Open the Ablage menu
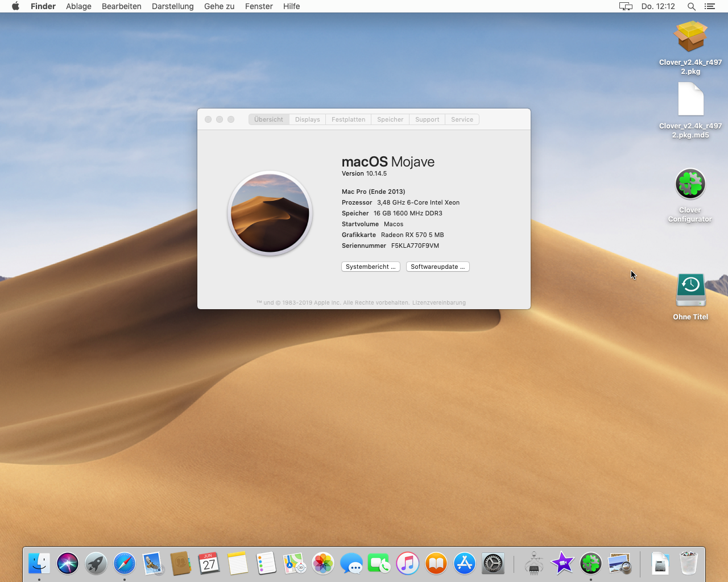The image size is (728, 582). (x=78, y=6)
